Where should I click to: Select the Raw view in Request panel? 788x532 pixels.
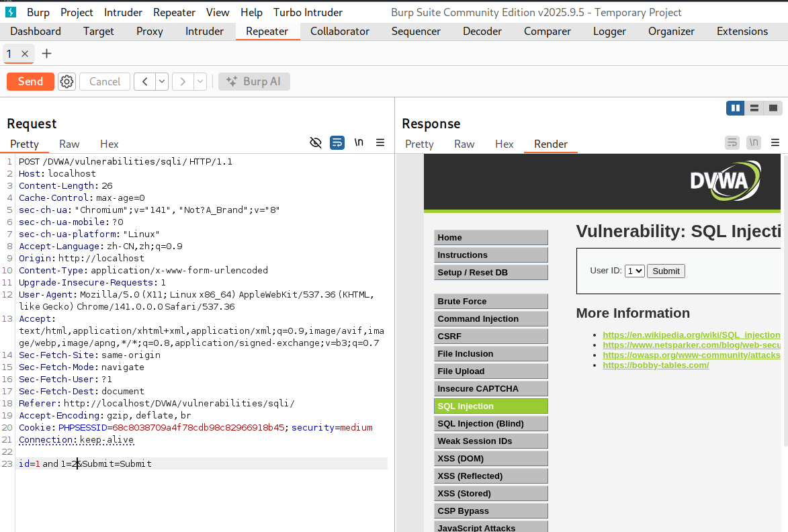click(x=69, y=144)
